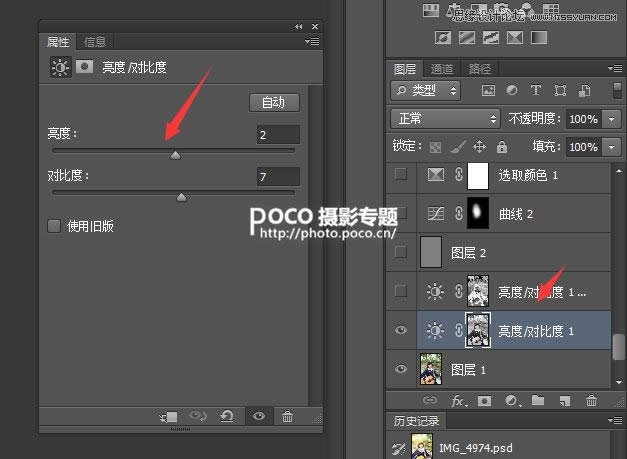Screen dimensions: 627x459
Task: Toggle mask link on 选取颜色 1 layer
Action: coord(459,174)
